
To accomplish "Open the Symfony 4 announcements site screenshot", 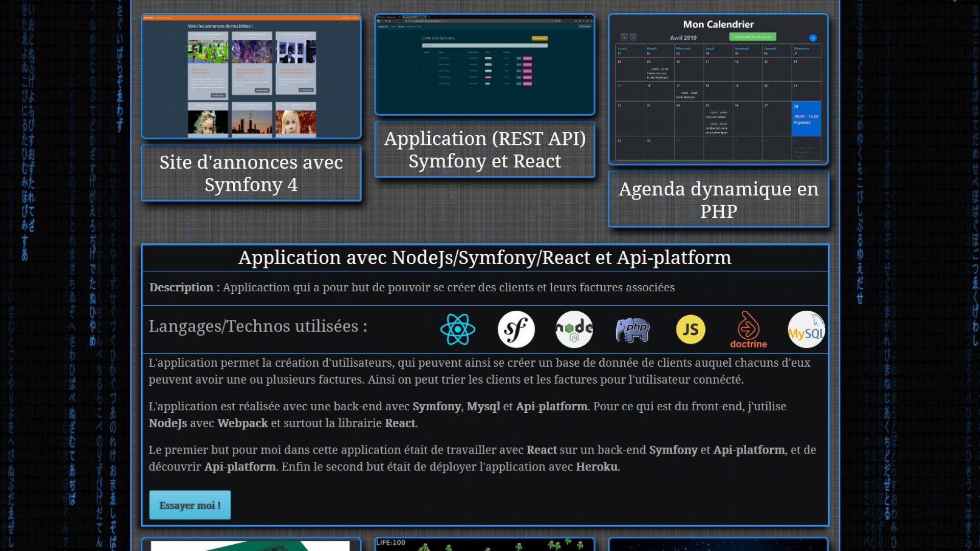I will tap(251, 77).
